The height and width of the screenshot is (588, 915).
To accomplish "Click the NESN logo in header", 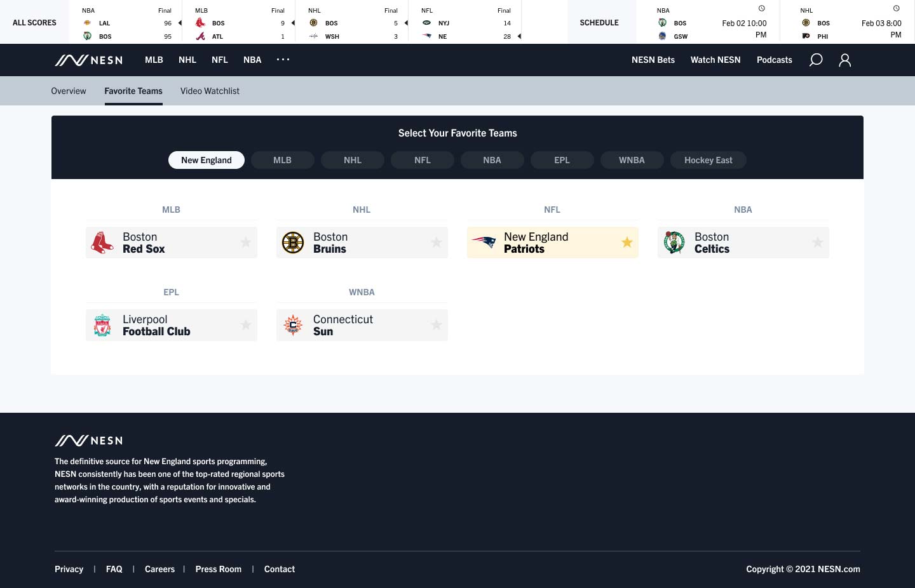I will [x=88, y=60].
